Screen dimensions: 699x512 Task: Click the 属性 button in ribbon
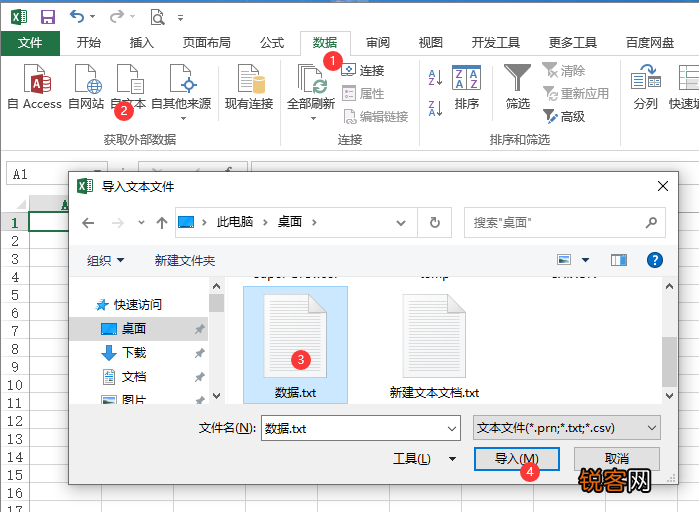coord(363,94)
